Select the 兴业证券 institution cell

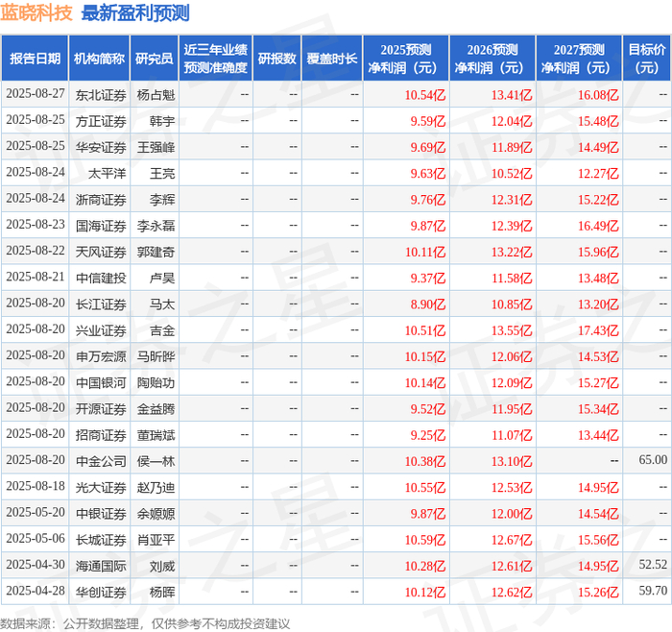(101, 330)
